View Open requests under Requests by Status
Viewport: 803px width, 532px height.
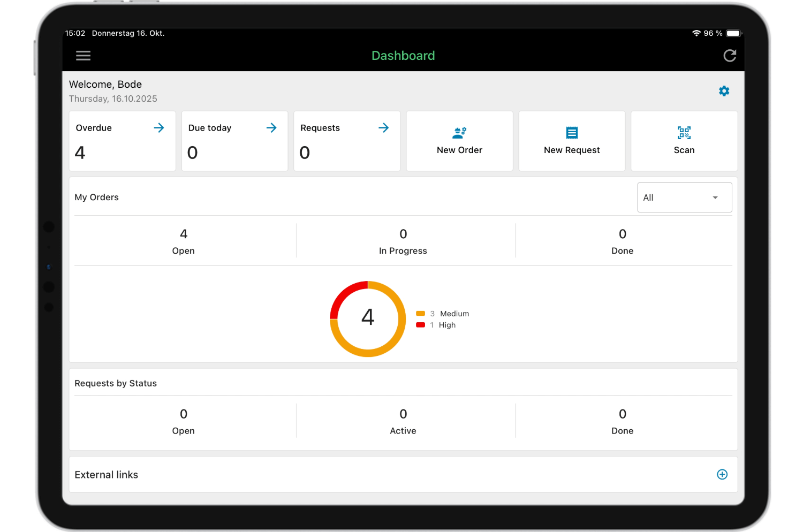184,421
